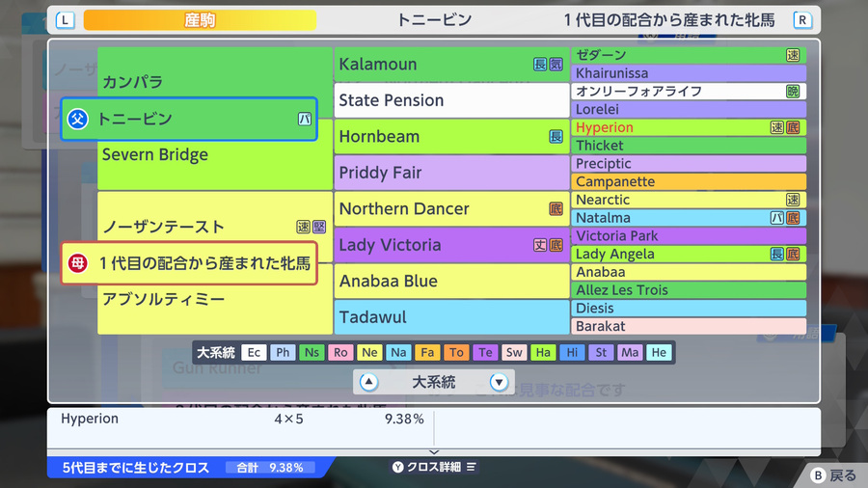Click the Hyperion 4×5 cross row
This screenshot has height=488, width=868.
[242, 419]
